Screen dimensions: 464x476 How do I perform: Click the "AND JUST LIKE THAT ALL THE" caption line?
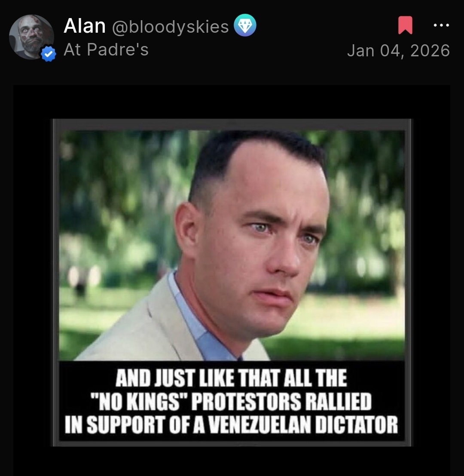pos(231,378)
